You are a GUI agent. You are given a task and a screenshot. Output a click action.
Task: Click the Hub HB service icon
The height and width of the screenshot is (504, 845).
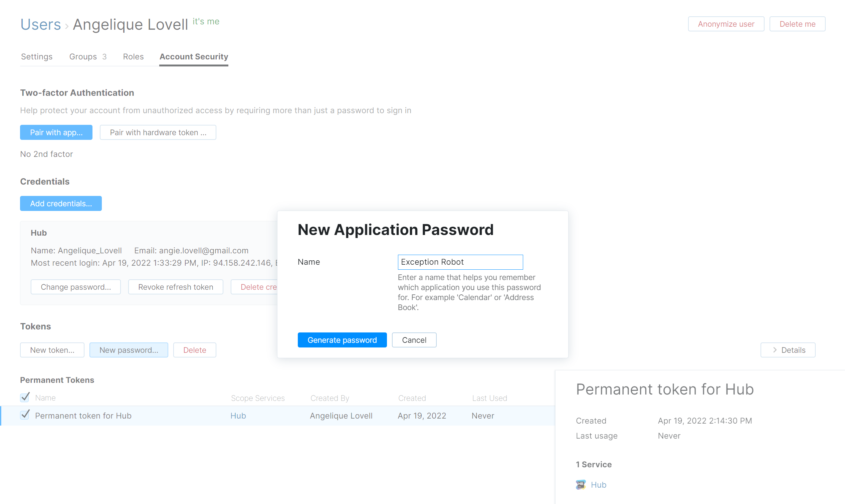(581, 484)
